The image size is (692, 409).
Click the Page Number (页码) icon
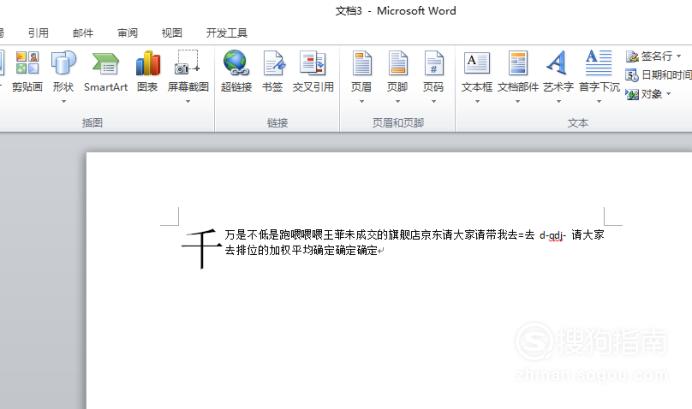[433, 63]
